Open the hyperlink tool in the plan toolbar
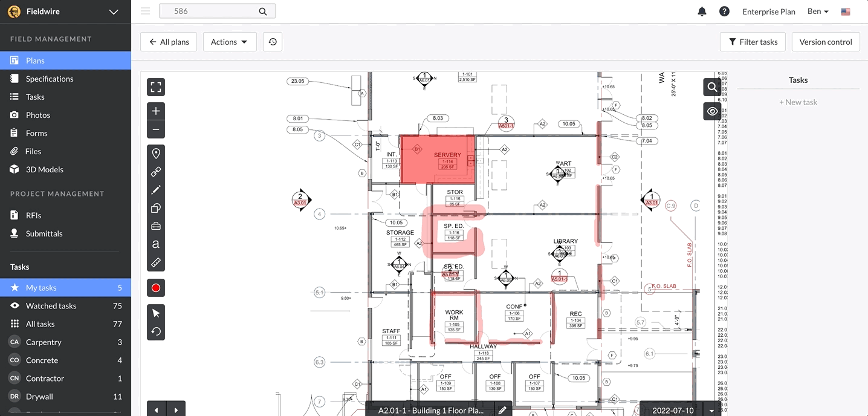Viewport: 868px width, 416px height. [155, 171]
